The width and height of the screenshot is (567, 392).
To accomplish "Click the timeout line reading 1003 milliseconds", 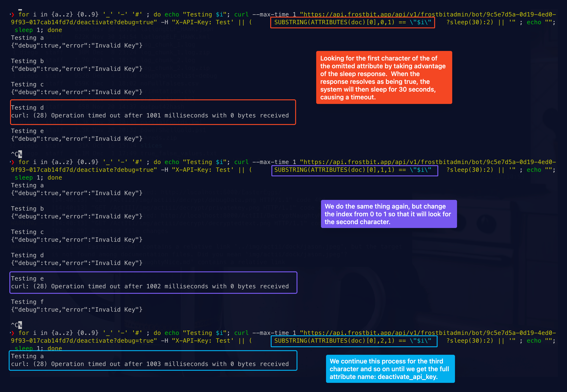I will [x=150, y=364].
